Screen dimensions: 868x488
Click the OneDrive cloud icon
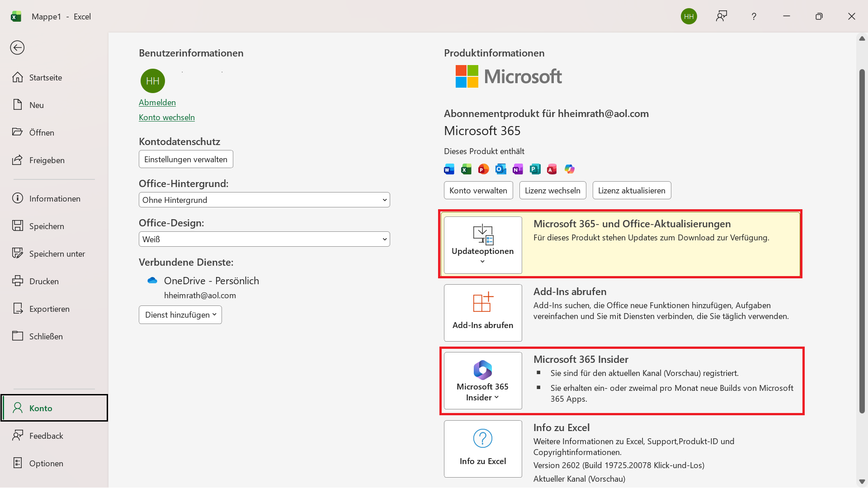tap(152, 281)
